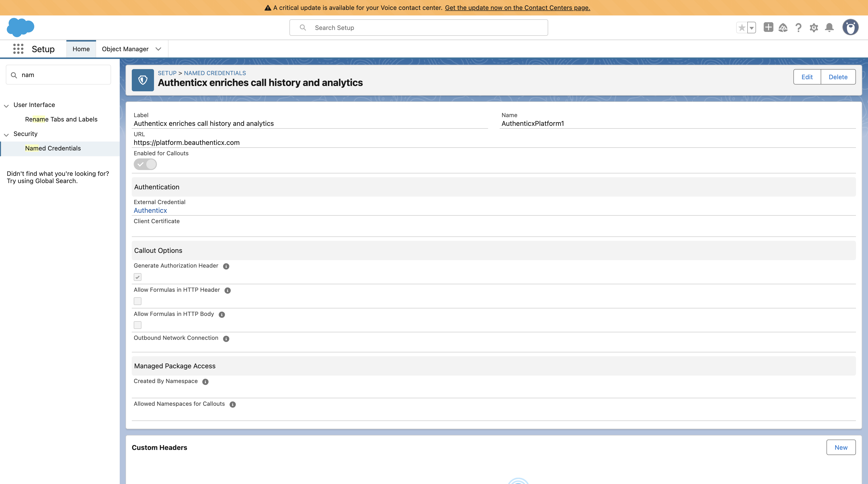This screenshot has height=484, width=868.
Task: Click the Salesforce cloud logo
Action: pyautogui.click(x=21, y=27)
